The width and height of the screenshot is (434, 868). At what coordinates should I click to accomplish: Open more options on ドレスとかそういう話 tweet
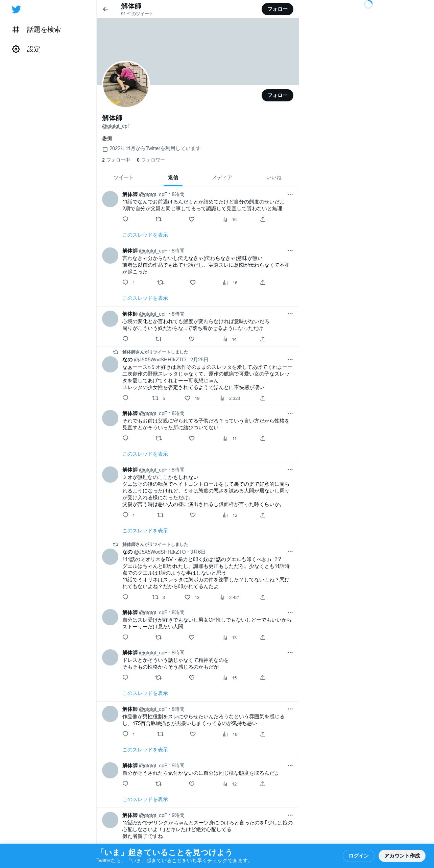tap(290, 653)
